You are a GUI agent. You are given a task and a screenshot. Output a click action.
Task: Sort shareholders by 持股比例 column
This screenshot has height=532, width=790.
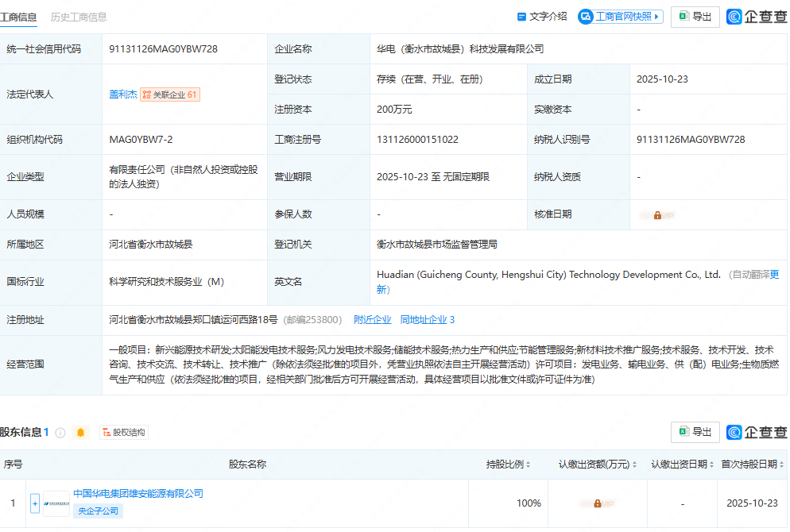pos(509,465)
